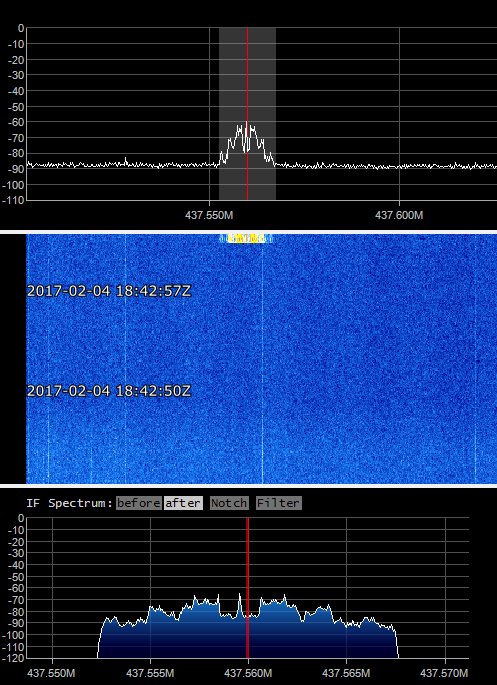This screenshot has height=685, width=497.
Task: Click waterfall timestamp 2017-02-04 18:42:50Z
Action: [109, 391]
